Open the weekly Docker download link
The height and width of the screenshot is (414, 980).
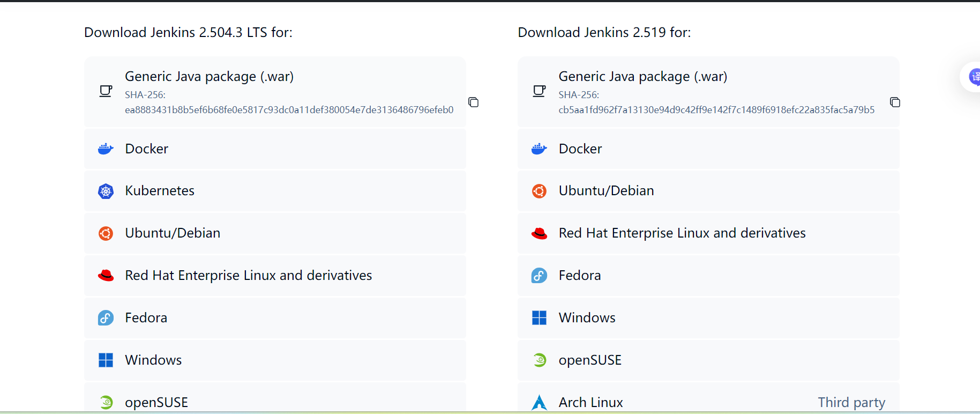708,149
